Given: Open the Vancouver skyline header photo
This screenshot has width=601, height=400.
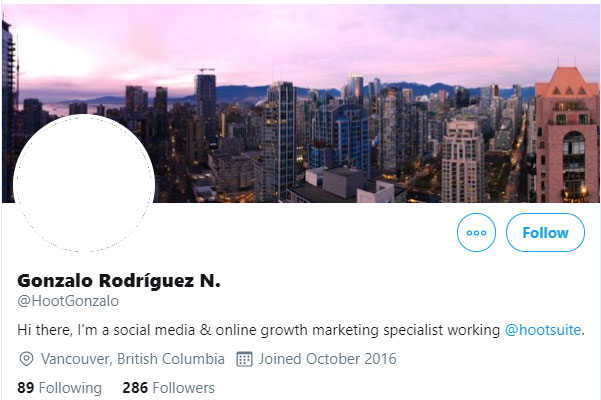Looking at the screenshot, I should pos(300,103).
